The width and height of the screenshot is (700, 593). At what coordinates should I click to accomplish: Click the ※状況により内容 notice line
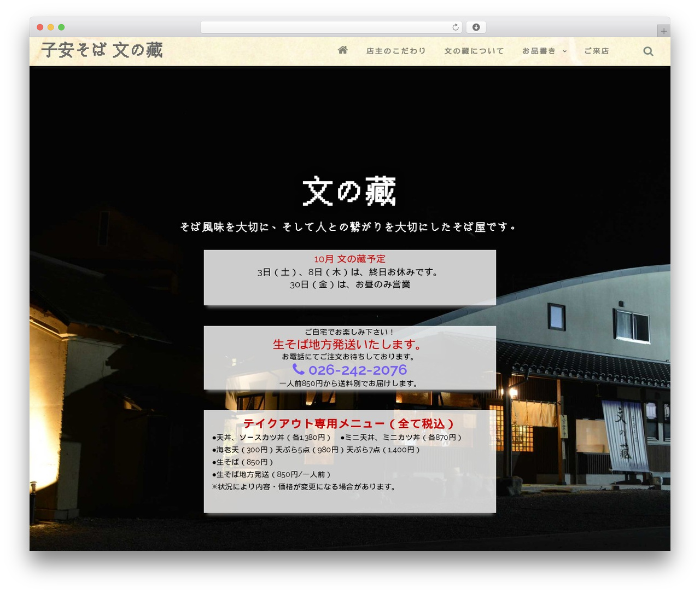pyautogui.click(x=305, y=487)
